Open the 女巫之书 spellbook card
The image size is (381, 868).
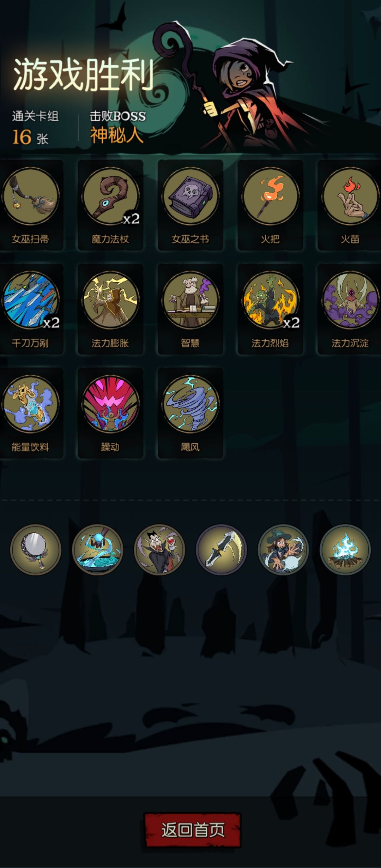[x=190, y=205]
